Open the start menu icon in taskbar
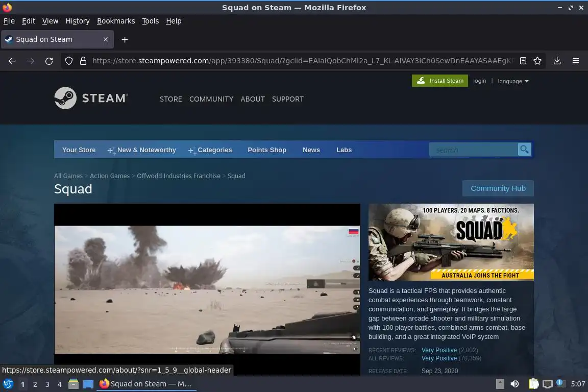This screenshot has width=588, height=392. (8, 384)
